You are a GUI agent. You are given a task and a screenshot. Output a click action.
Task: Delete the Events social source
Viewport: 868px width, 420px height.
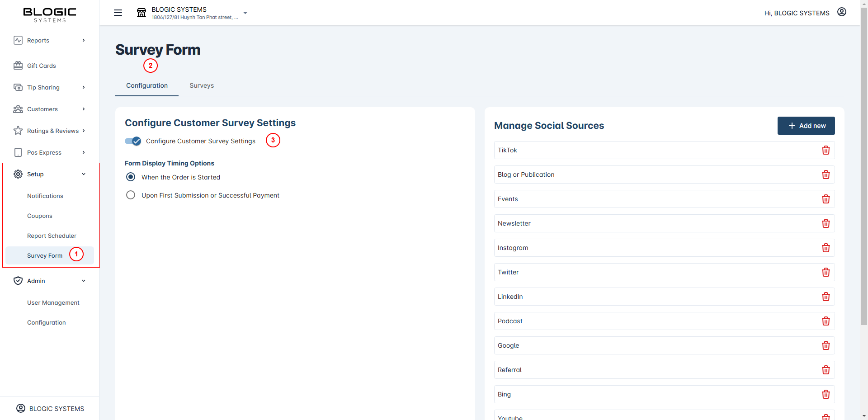pyautogui.click(x=826, y=199)
